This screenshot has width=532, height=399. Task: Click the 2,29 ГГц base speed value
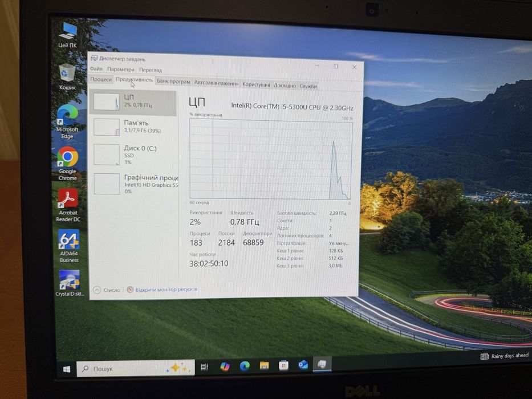tap(338, 213)
